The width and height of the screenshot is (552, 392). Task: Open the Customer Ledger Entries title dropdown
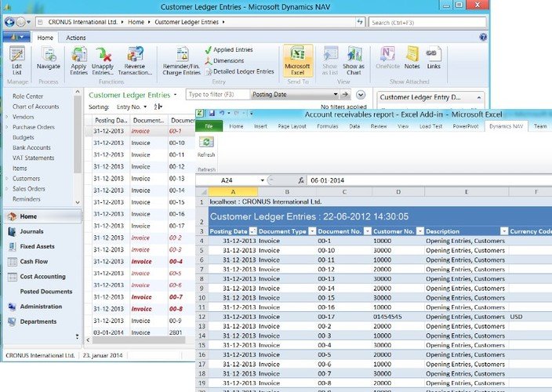click(176, 95)
